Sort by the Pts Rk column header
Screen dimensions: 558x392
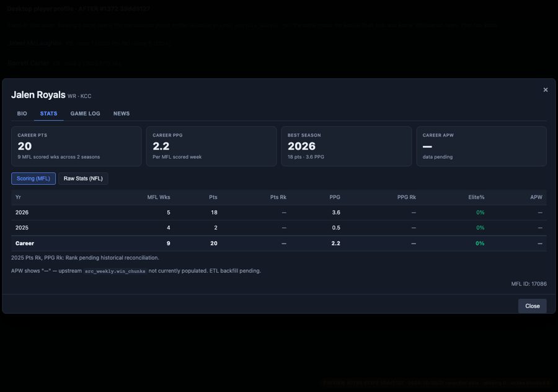click(x=278, y=197)
